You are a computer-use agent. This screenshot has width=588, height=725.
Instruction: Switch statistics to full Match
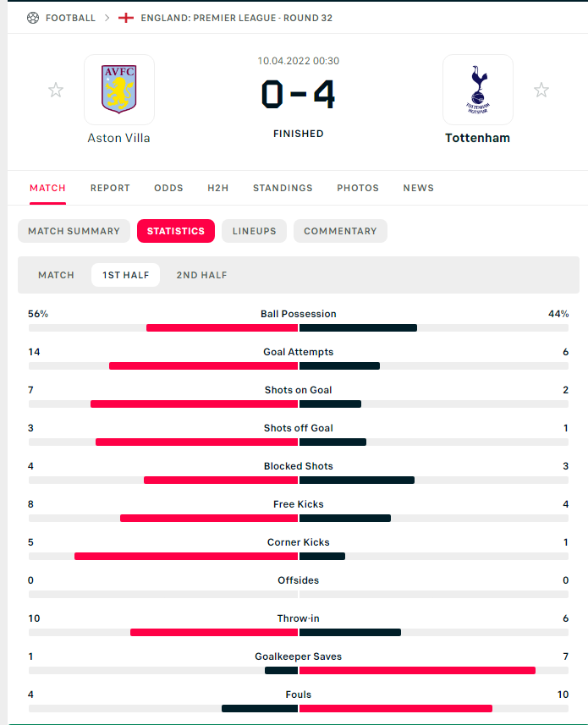click(x=57, y=275)
